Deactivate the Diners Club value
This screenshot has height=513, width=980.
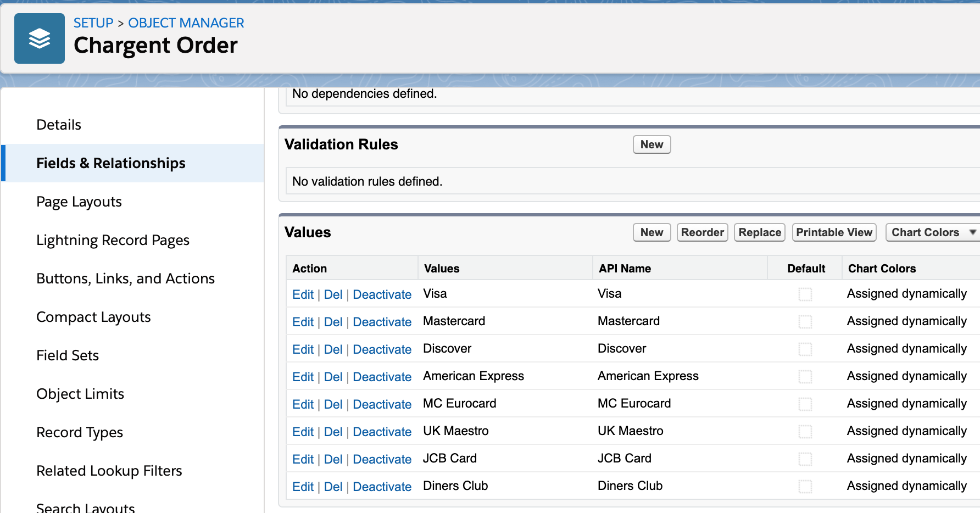click(x=382, y=487)
